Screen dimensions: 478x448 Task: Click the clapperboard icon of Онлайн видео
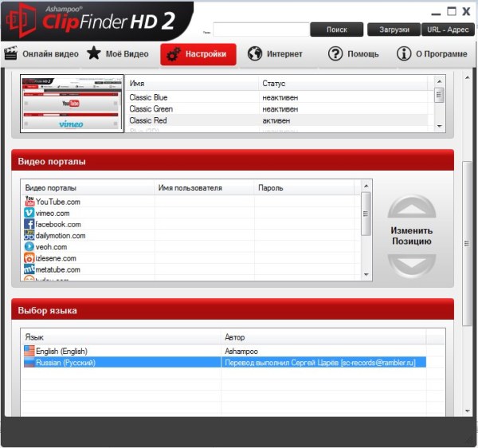click(10, 53)
